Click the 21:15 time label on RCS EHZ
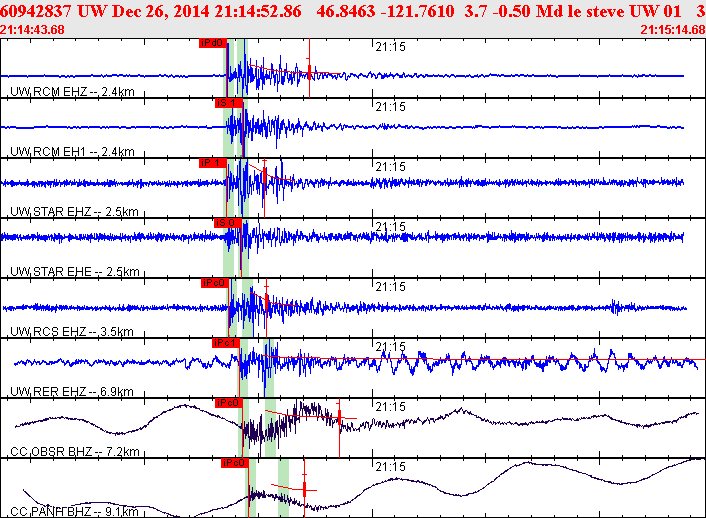Viewport: 706px width, 518px height. point(390,286)
